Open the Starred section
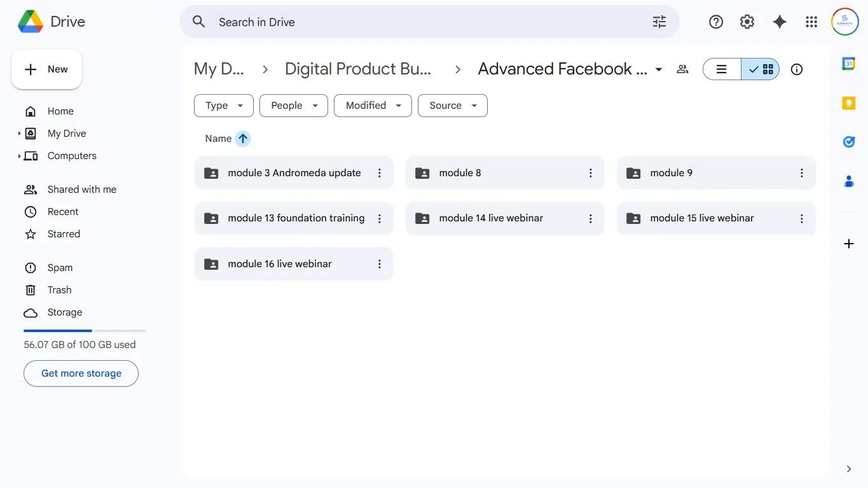The width and height of the screenshot is (868, 488). point(64,234)
